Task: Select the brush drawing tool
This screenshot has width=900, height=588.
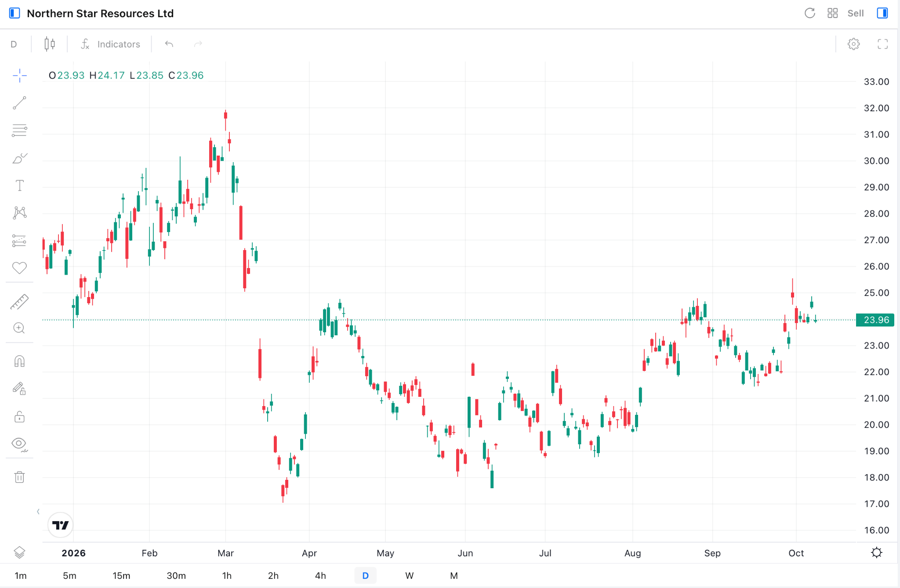Action: [19, 158]
